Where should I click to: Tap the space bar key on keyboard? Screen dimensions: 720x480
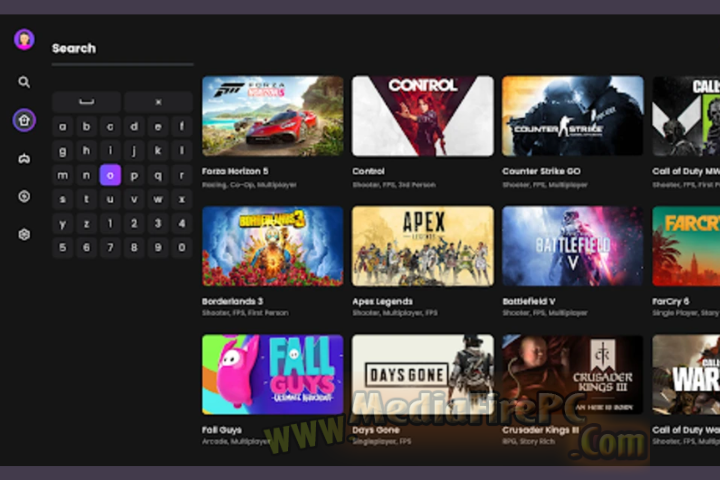pyautogui.click(x=87, y=102)
